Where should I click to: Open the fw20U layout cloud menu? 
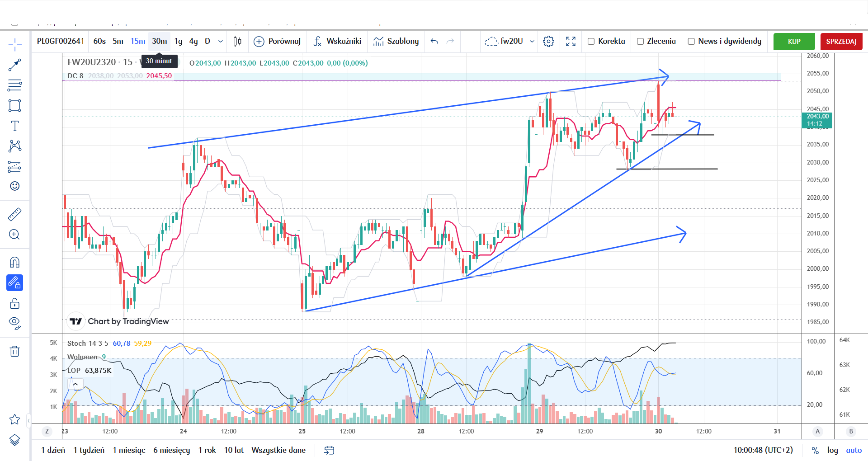(504, 42)
